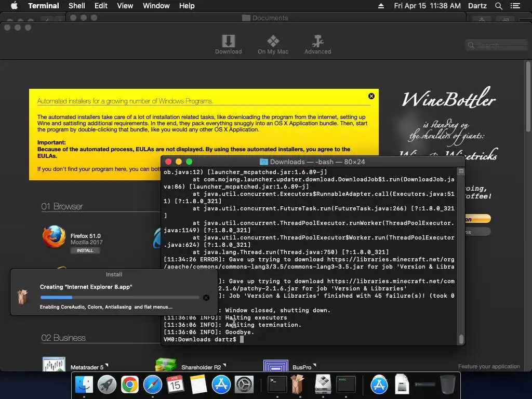Open the App Store folder icon near Trash
Image resolution: width=532 pixels, height=399 pixels.
pos(379,385)
